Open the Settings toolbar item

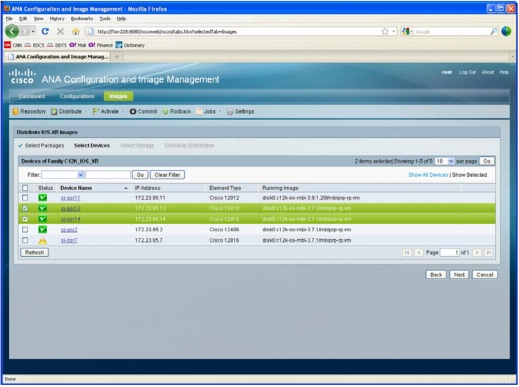click(240, 111)
